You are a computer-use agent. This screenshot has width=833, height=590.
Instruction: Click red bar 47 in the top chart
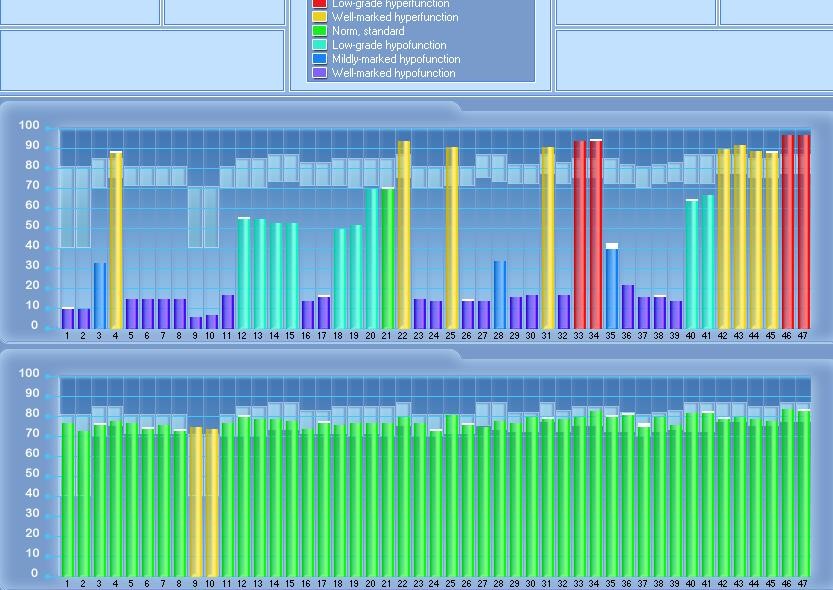click(803, 232)
